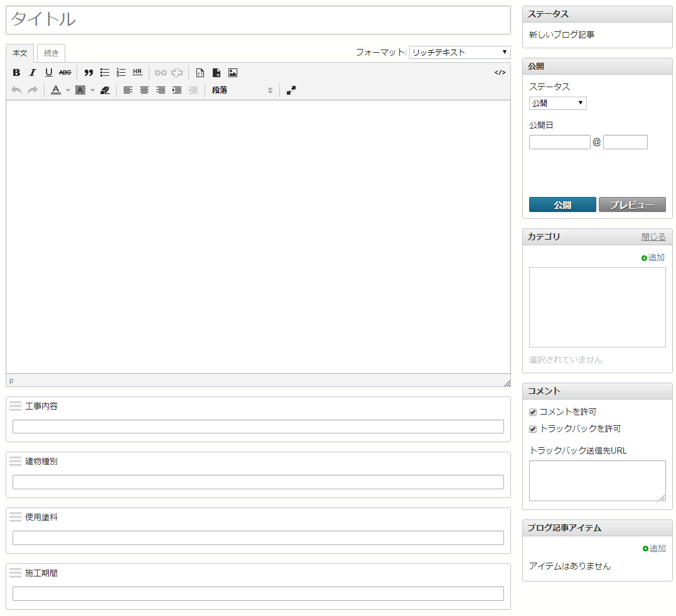This screenshot has height=616, width=676.
Task: Click the 工事内容 drag handle
Action: tap(15, 406)
